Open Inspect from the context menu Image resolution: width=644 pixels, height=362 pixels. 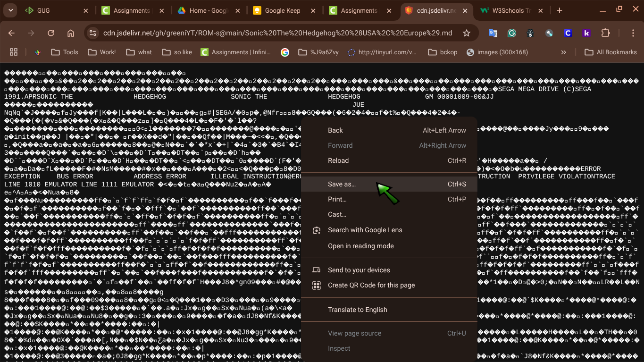[x=339, y=348]
